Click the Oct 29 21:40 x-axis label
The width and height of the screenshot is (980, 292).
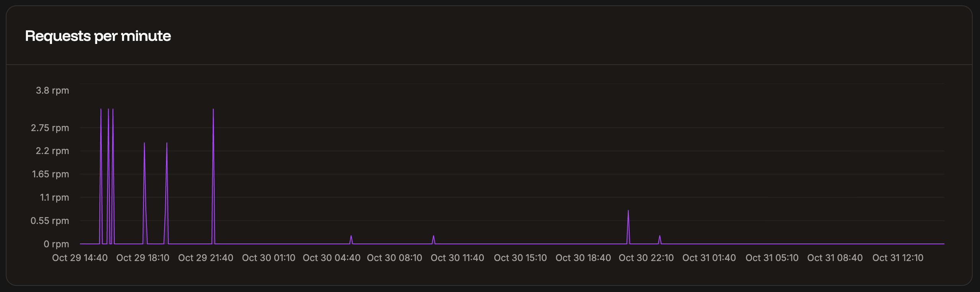tap(206, 258)
